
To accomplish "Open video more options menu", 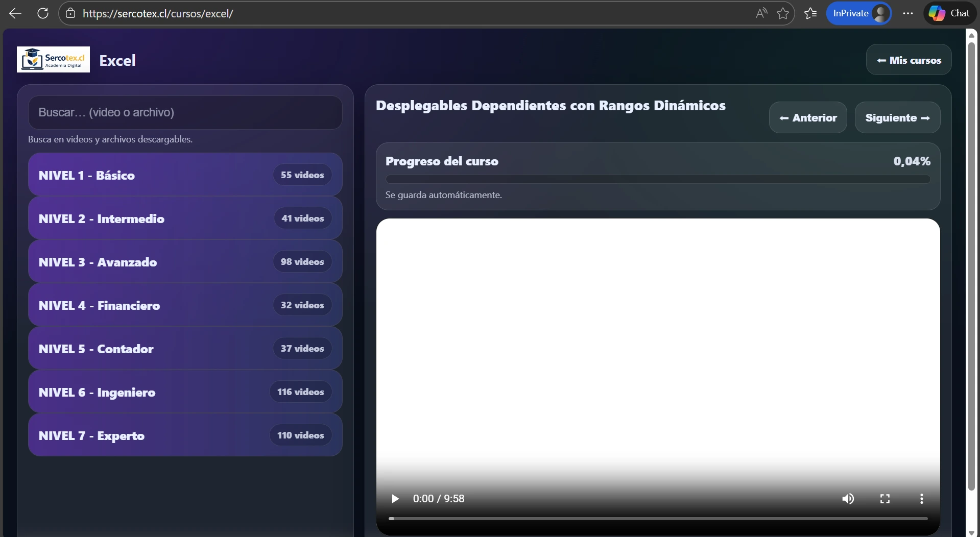I will coord(921,499).
